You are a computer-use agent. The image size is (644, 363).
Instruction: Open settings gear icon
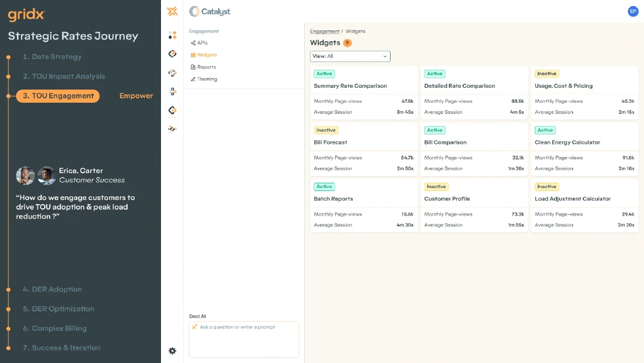coord(172,350)
